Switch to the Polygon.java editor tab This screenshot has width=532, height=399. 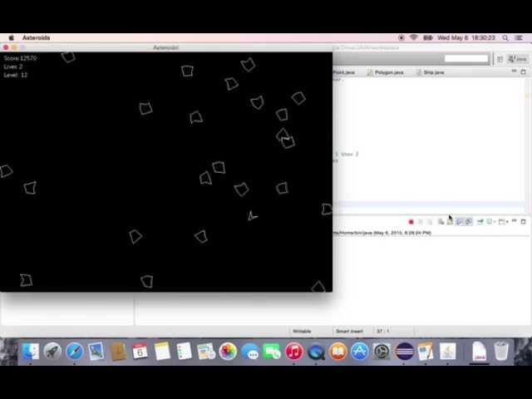[x=386, y=72]
